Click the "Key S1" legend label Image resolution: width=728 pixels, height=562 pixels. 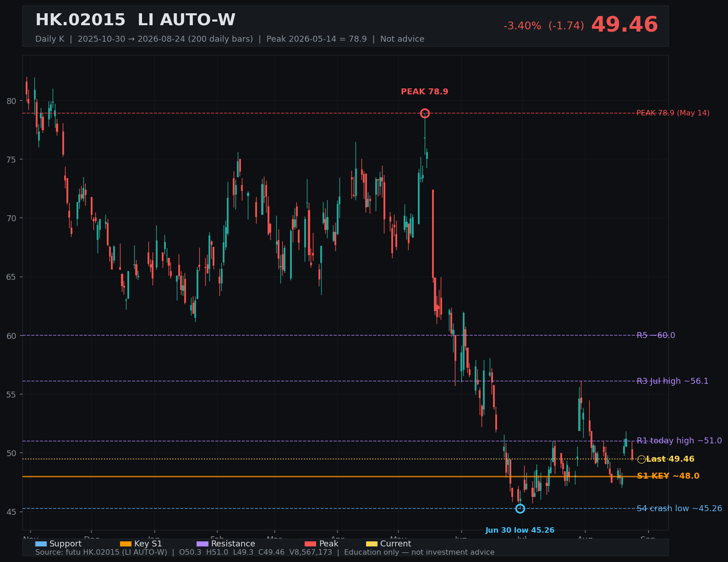pyautogui.click(x=148, y=544)
